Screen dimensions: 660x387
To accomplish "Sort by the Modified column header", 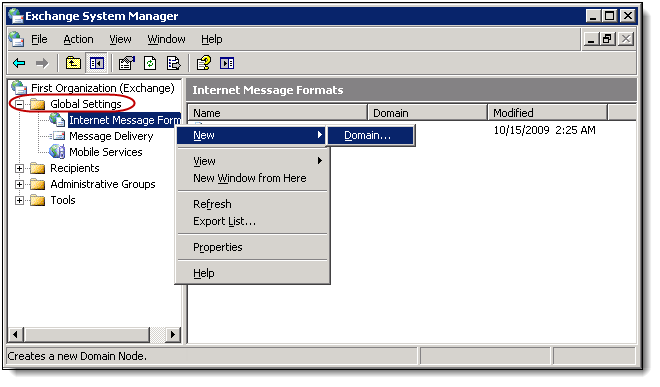I will (x=547, y=113).
